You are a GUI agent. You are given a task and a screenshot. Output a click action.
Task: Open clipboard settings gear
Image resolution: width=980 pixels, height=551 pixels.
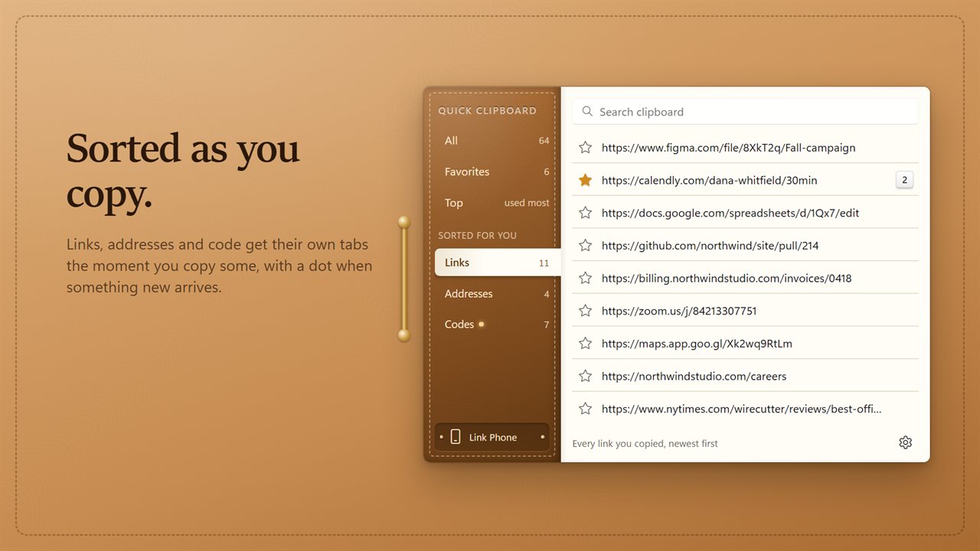905,442
